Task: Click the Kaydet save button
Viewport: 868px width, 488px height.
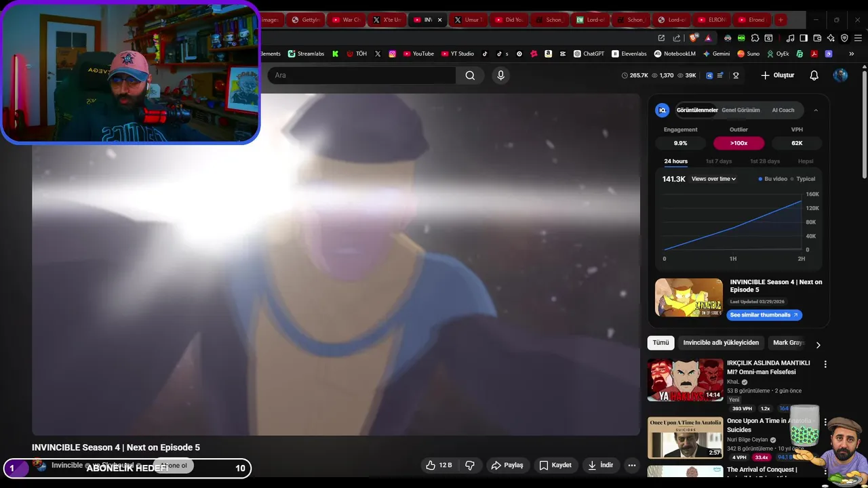Action: pyautogui.click(x=555, y=465)
